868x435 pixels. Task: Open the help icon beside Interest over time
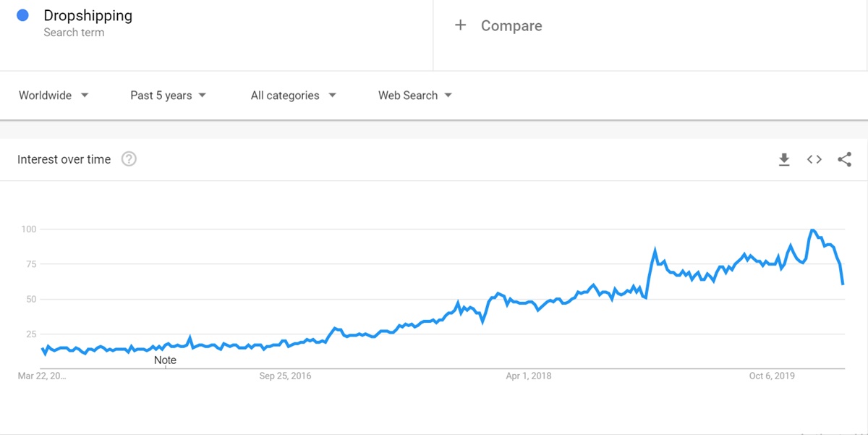pos(129,159)
